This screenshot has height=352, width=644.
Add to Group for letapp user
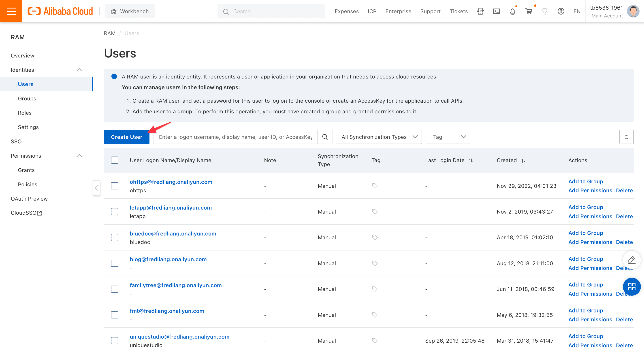click(586, 207)
